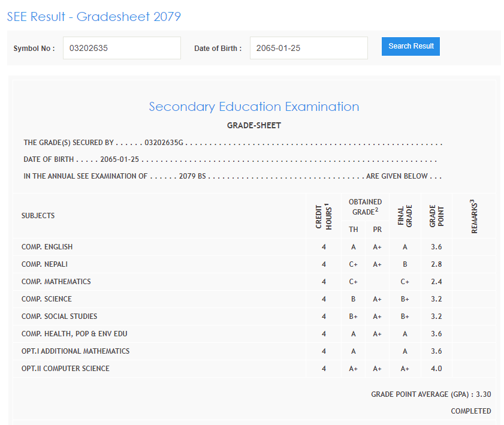
Task: Select the REMARKS column header
Action: click(x=473, y=216)
